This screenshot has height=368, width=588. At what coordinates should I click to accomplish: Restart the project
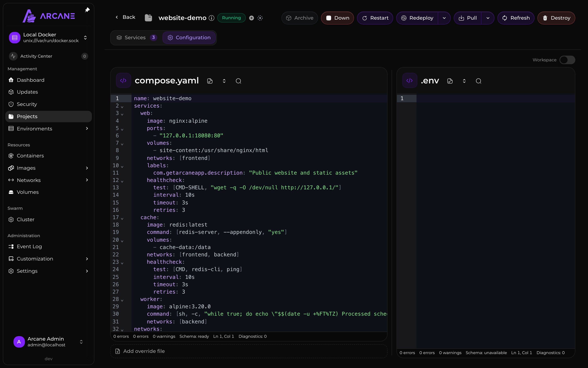(375, 18)
